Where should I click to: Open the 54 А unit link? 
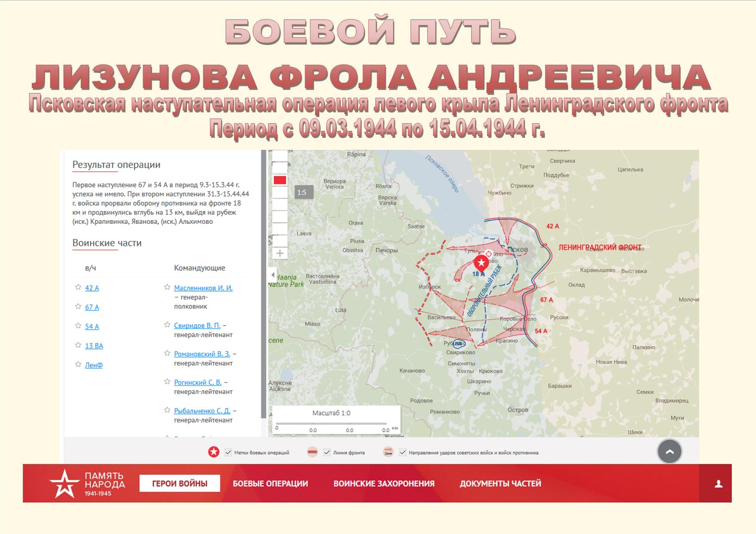click(92, 326)
